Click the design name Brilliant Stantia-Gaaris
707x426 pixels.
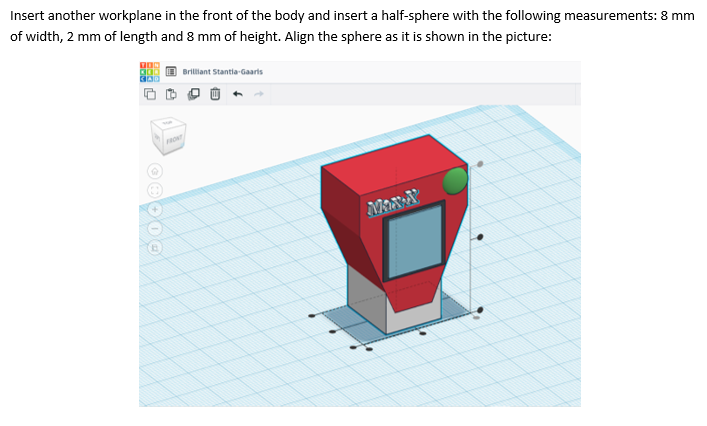coord(222,72)
